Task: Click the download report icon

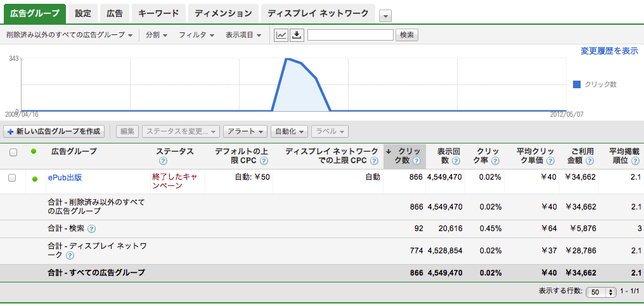Action: pyautogui.click(x=297, y=35)
